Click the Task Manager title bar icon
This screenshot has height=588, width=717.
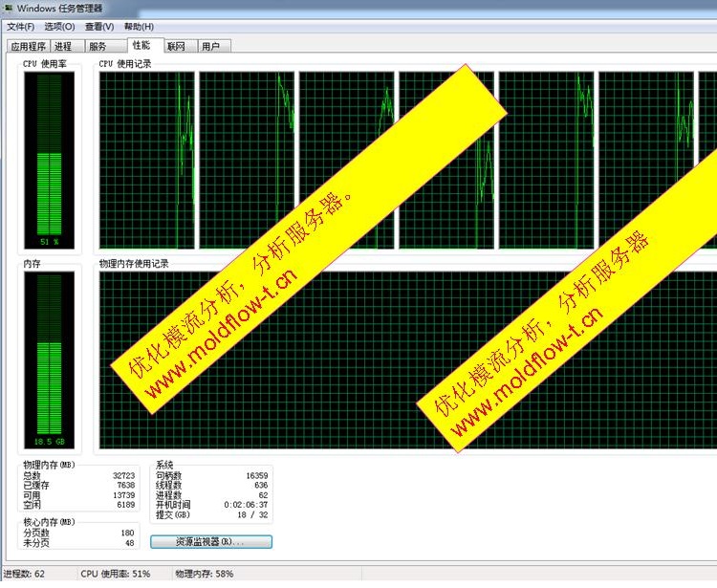(x=8, y=8)
